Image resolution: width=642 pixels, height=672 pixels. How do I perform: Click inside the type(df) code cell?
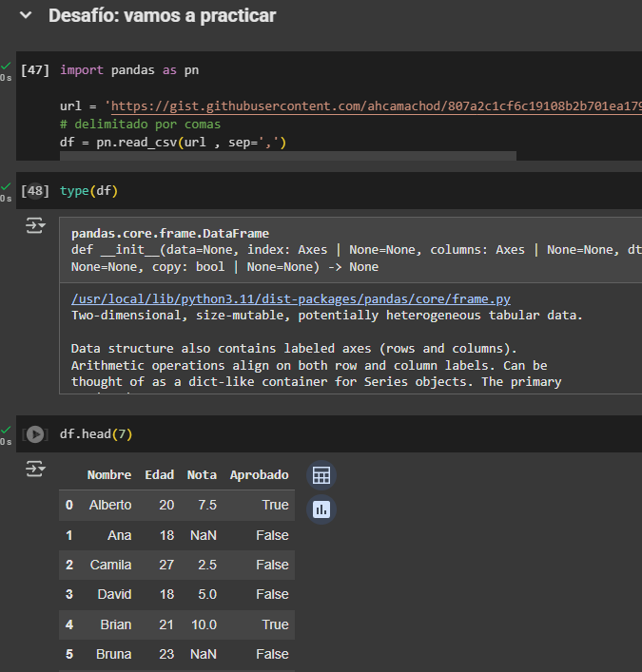click(x=329, y=191)
